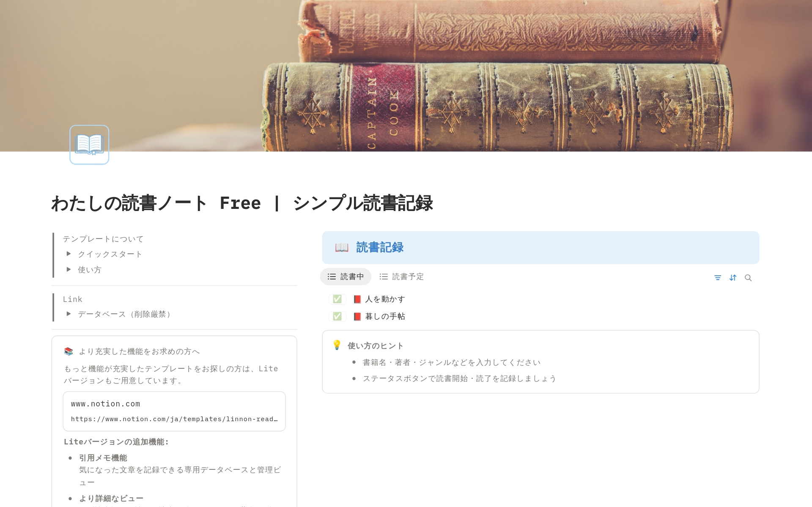
Task: Click the open book page icon
Action: pos(89,145)
